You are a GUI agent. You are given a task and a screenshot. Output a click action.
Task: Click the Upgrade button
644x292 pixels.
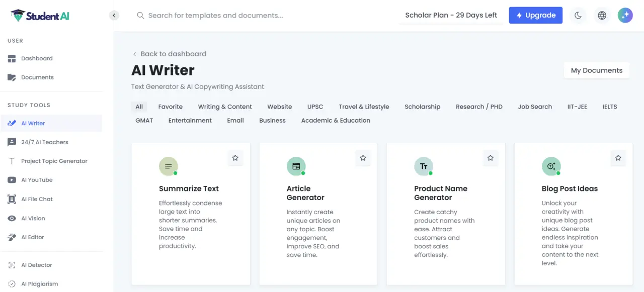tap(535, 15)
